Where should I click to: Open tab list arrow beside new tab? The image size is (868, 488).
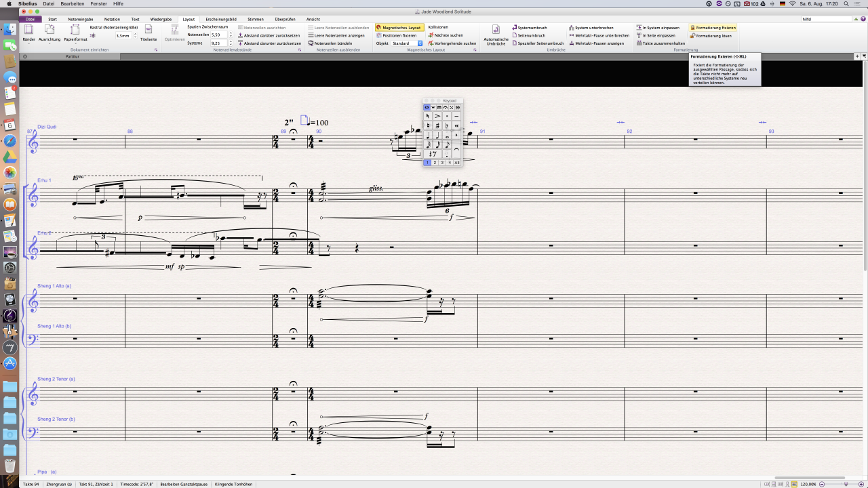pyautogui.click(x=864, y=56)
